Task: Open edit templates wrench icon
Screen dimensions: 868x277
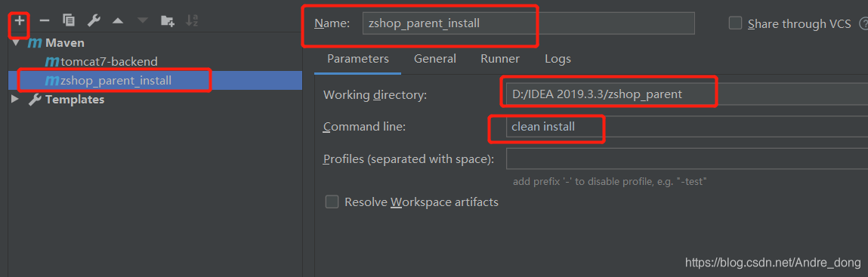Action: point(94,20)
